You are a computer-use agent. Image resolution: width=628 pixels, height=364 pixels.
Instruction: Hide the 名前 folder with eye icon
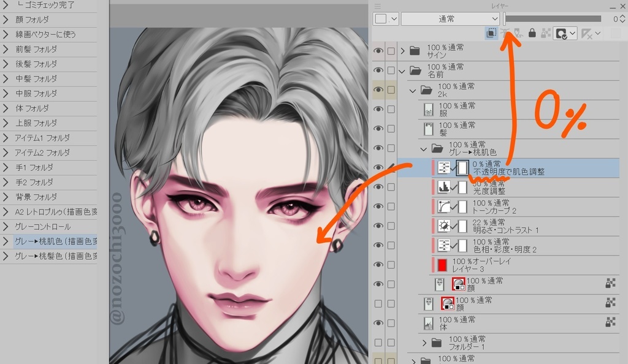coord(378,70)
